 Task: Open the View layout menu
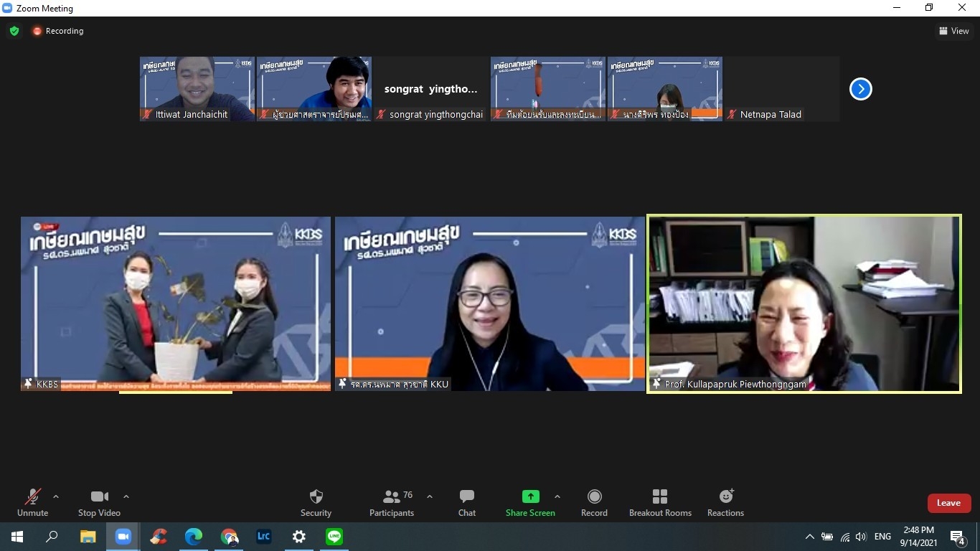coord(953,31)
